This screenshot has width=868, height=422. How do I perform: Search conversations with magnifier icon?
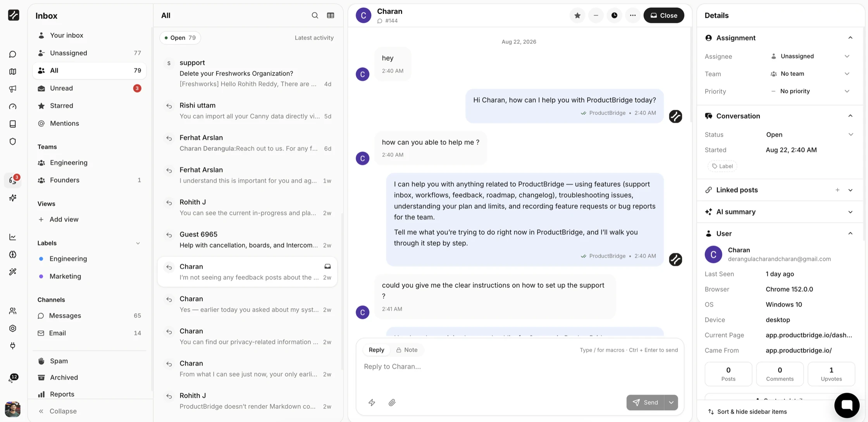click(315, 15)
